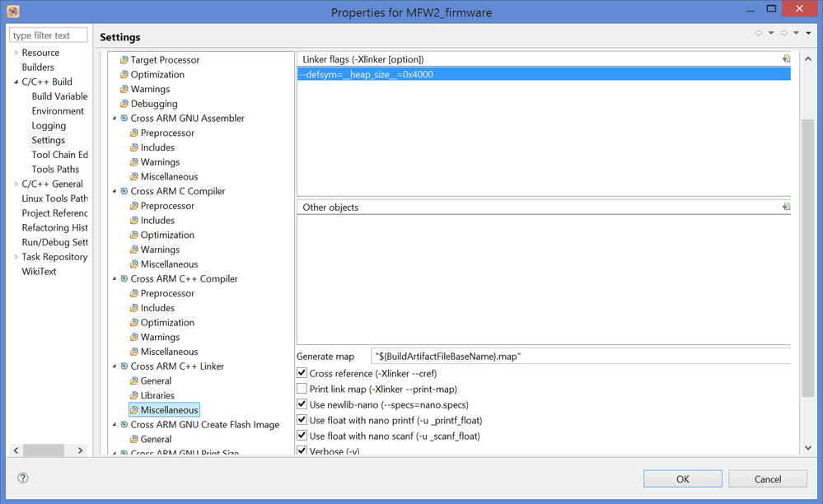
Task: Click the Cross ARM C++ Linker tool icon
Action: pos(124,366)
